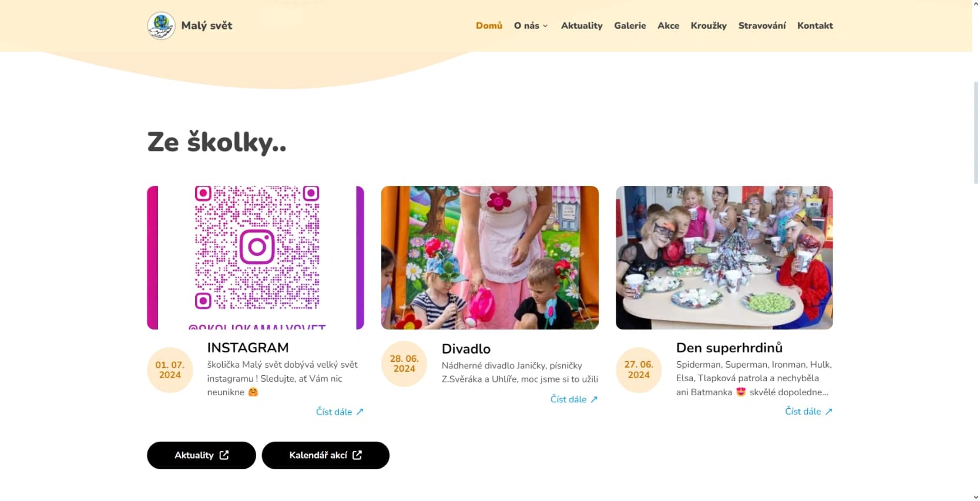Click the Malý svět globe logo

(161, 26)
